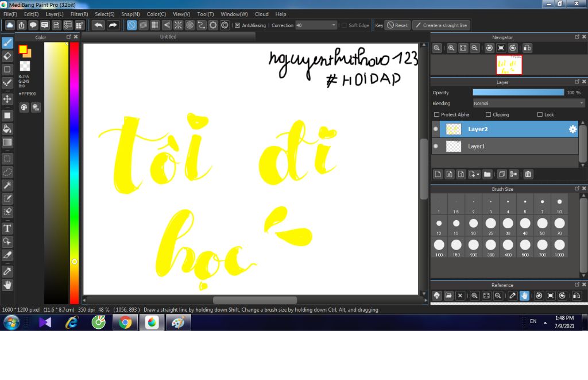Open Filter menu
The height and width of the screenshot is (380, 588).
coord(79,14)
